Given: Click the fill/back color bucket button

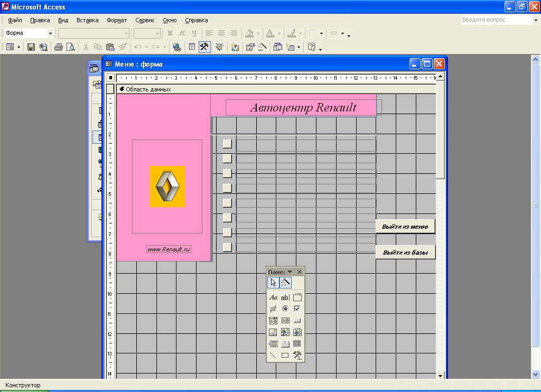Looking at the screenshot, I should (249, 33).
